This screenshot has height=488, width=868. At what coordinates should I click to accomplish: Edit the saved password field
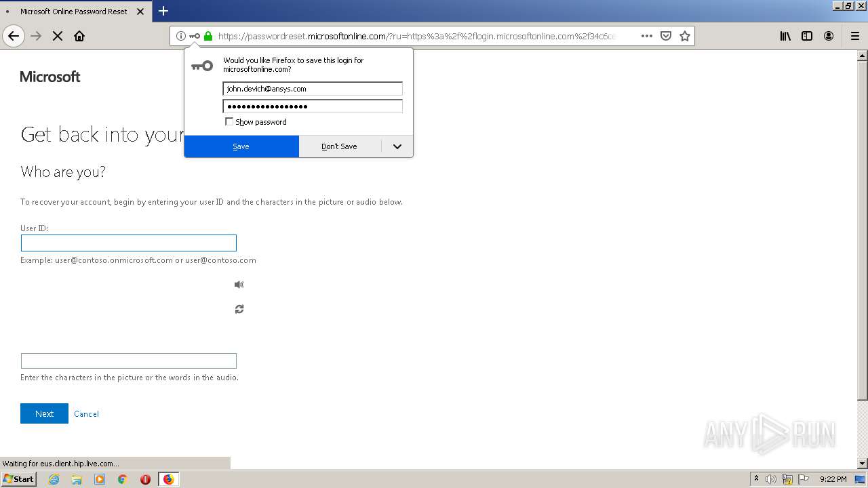click(x=313, y=106)
